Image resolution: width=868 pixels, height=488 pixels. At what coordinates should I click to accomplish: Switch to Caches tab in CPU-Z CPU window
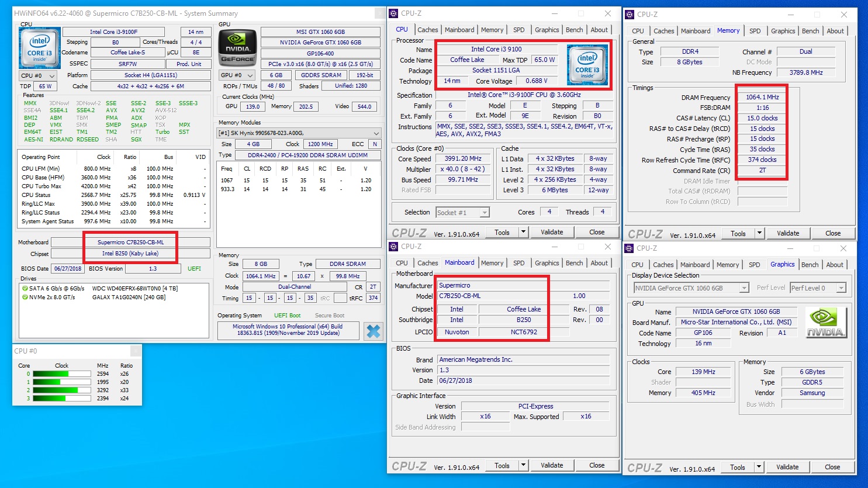427,30
